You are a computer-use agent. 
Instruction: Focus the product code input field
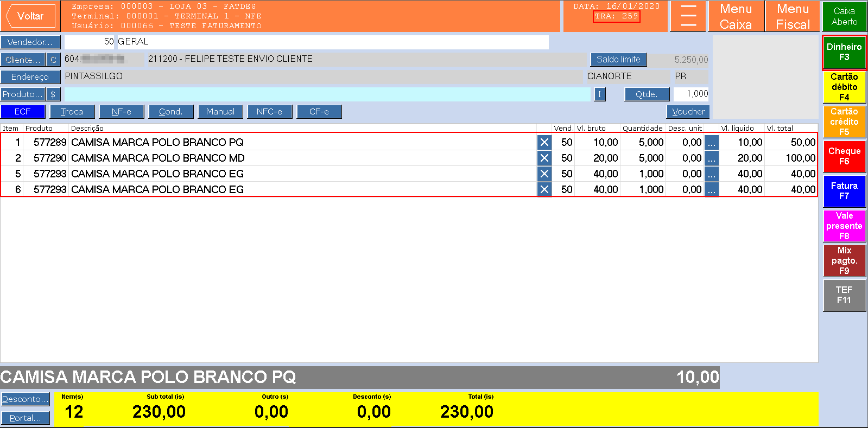tap(327, 94)
